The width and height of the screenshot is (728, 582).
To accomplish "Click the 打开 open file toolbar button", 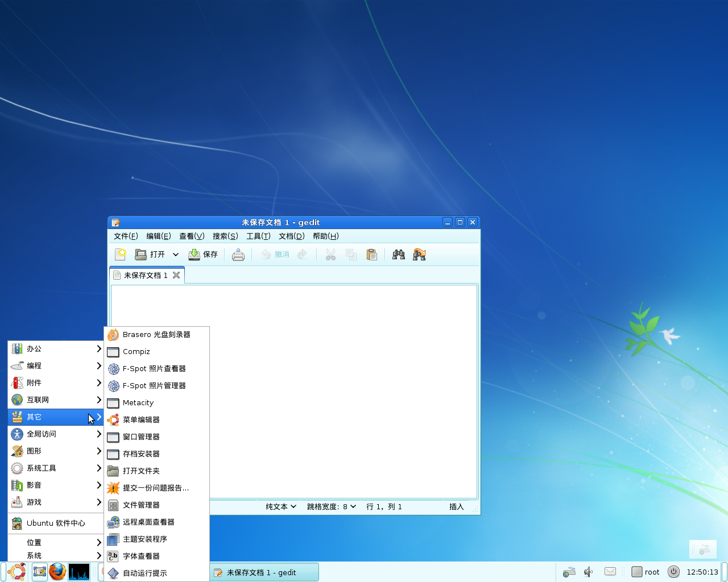I will click(150, 255).
